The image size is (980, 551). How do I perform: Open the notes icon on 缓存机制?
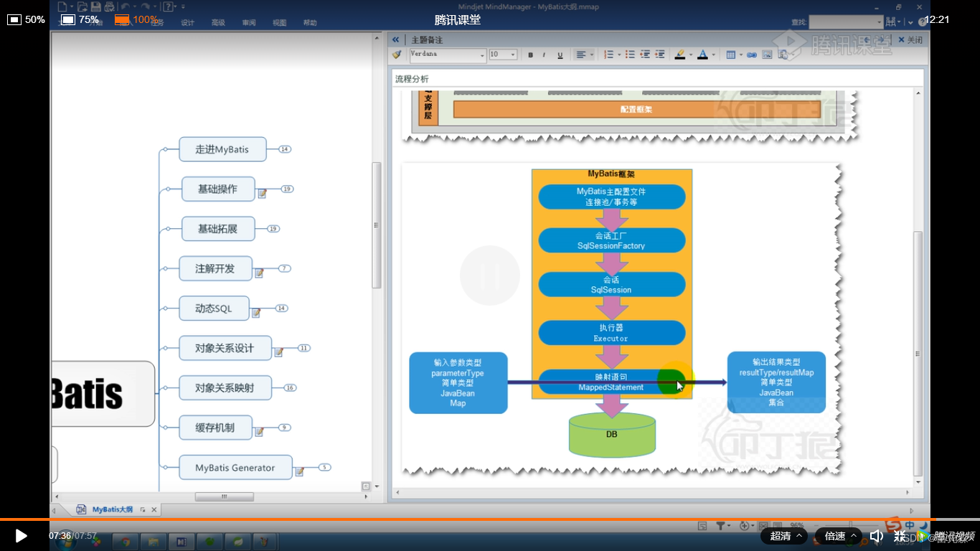coord(259,432)
